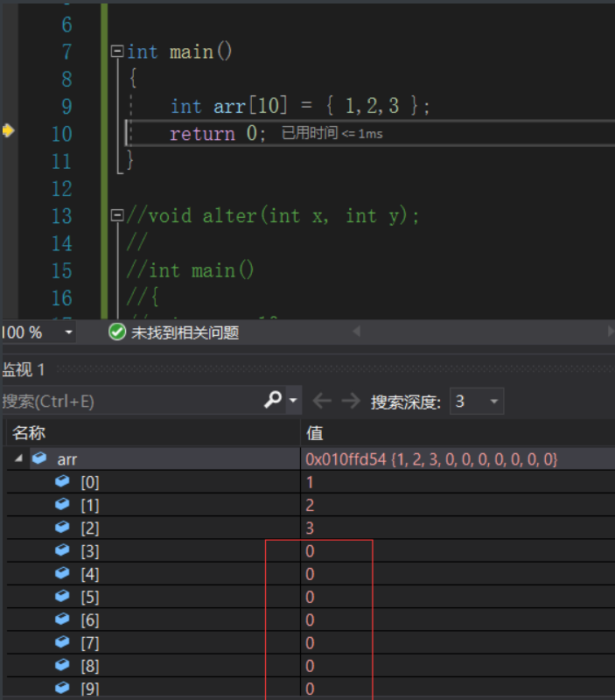Select the [0] watch row name

tap(90, 482)
